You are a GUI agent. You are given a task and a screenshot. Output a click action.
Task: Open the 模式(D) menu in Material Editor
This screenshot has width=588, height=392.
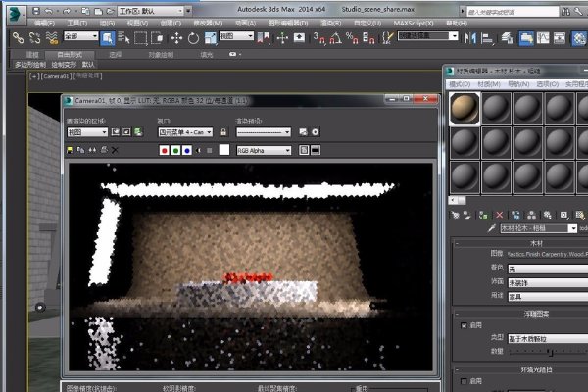pos(460,84)
